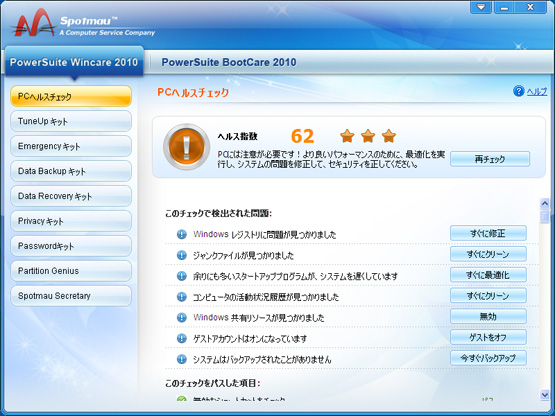Select the PowerSuite Wincare 2010 tab
Screen dimensions: 555x416
(x=74, y=62)
